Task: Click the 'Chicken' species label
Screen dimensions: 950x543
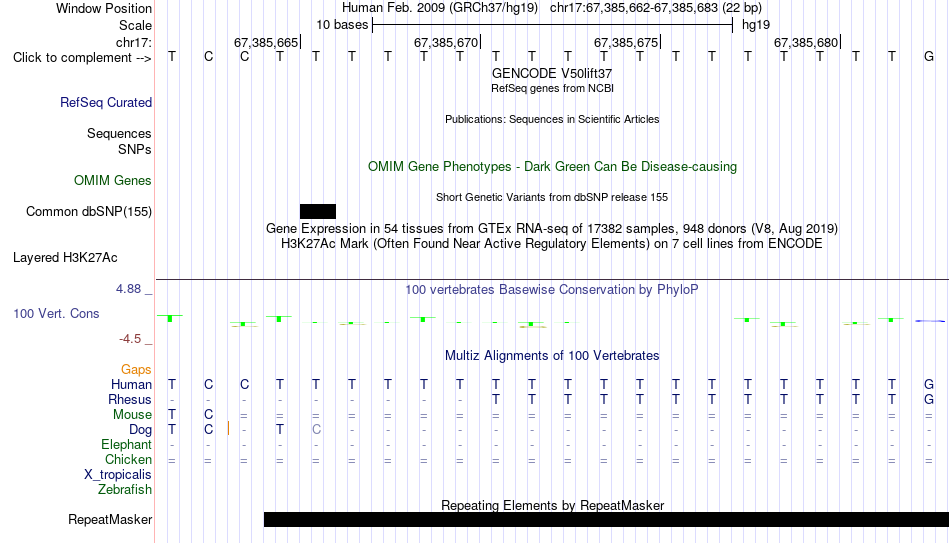Action: coord(128,460)
